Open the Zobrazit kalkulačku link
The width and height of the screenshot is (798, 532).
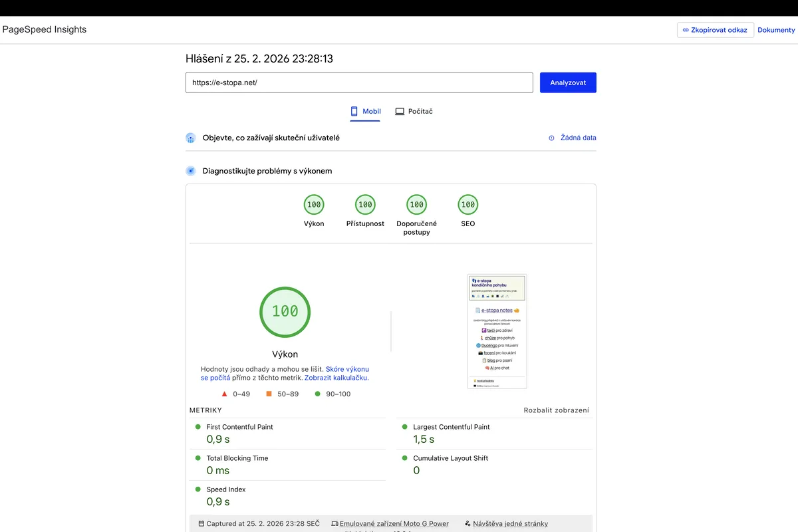tap(336, 377)
